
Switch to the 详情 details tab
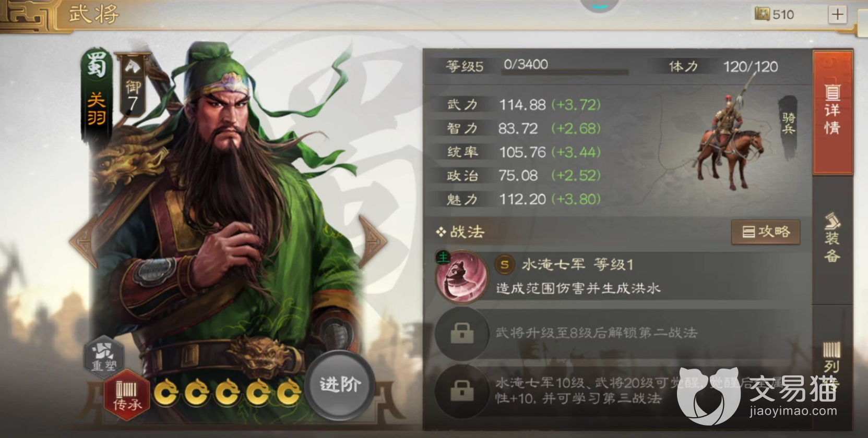tap(833, 111)
